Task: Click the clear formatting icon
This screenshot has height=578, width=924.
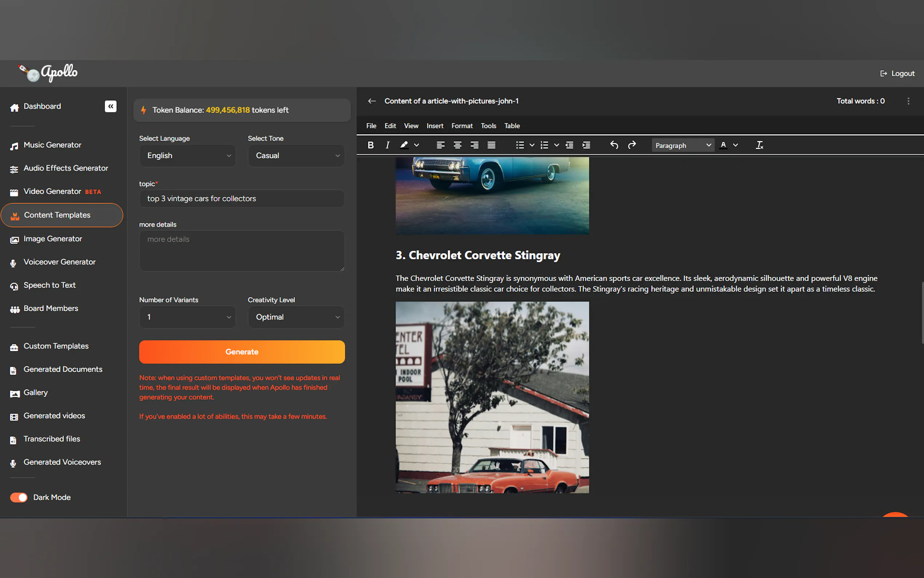Action: coord(759,145)
